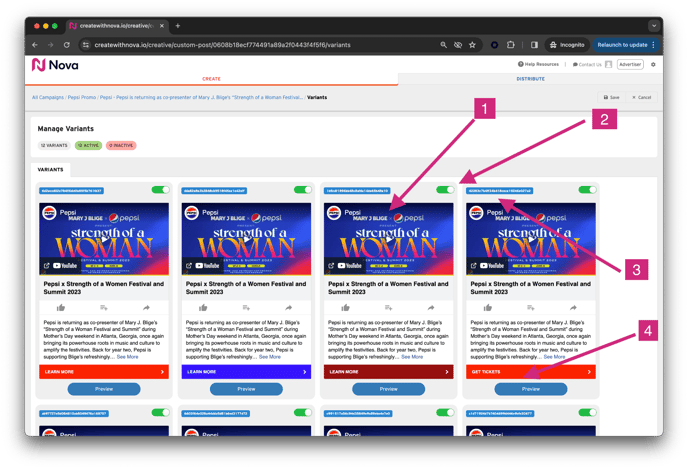Switch off the fourth variant's toggle

coord(587,189)
